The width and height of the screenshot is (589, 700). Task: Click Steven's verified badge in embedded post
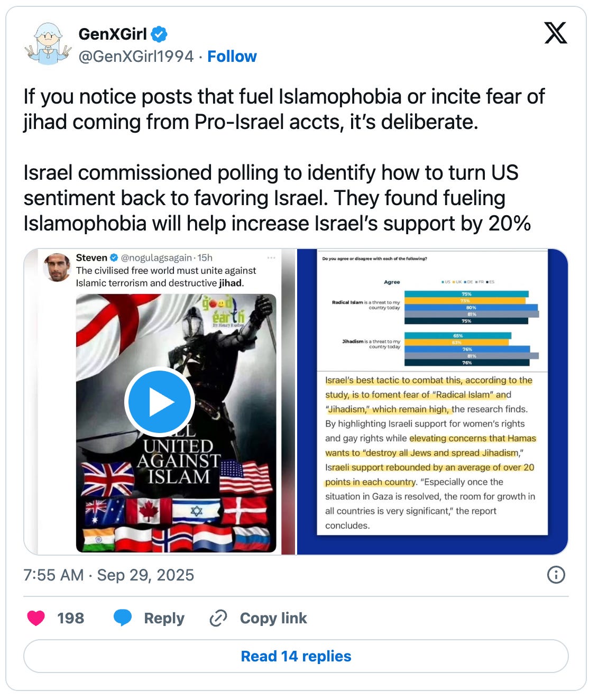pos(114,258)
